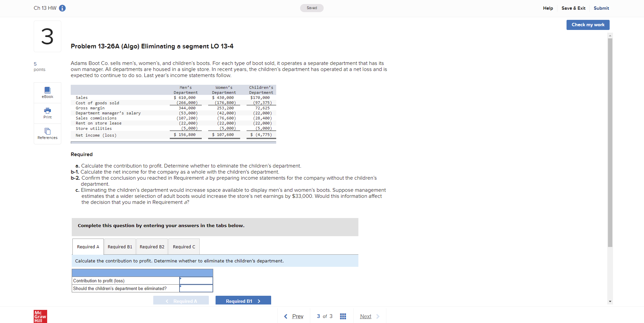Click the Submit link
The height and width of the screenshot is (323, 644).
pyautogui.click(x=601, y=8)
